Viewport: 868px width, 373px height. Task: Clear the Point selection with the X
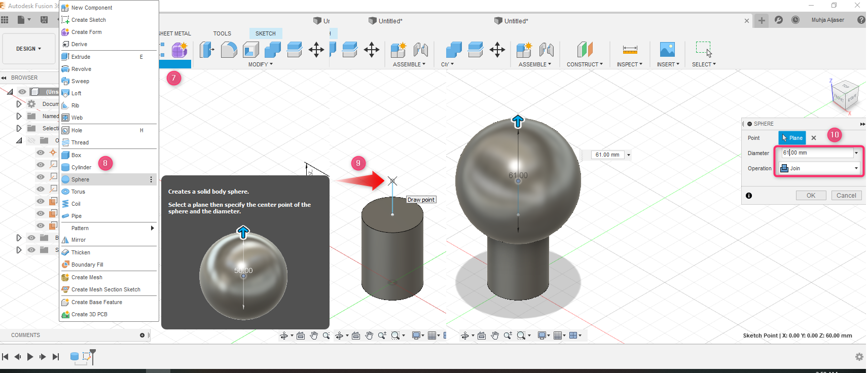coord(814,138)
